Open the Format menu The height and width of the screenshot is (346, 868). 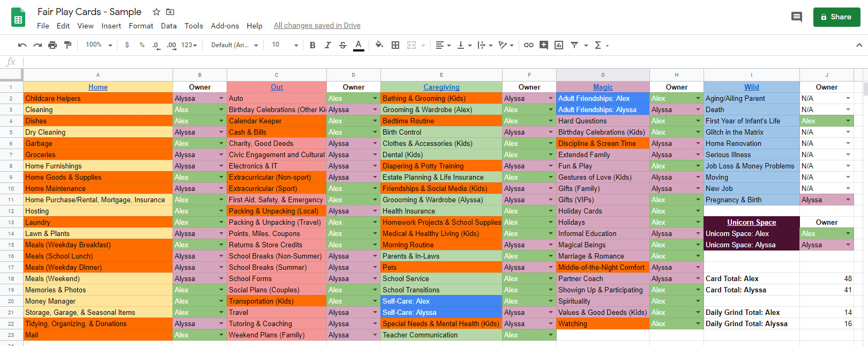click(x=141, y=26)
